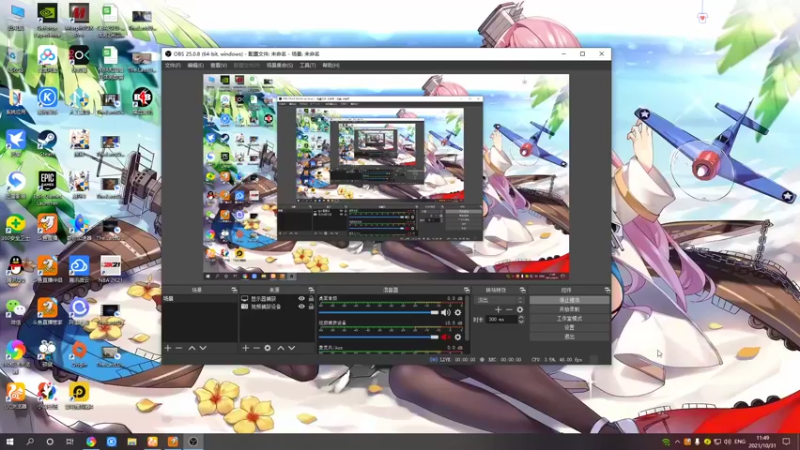Image resolution: width=800 pixels, height=450 pixels.
Task: Add a scene transition with plus icon
Action: (498, 310)
